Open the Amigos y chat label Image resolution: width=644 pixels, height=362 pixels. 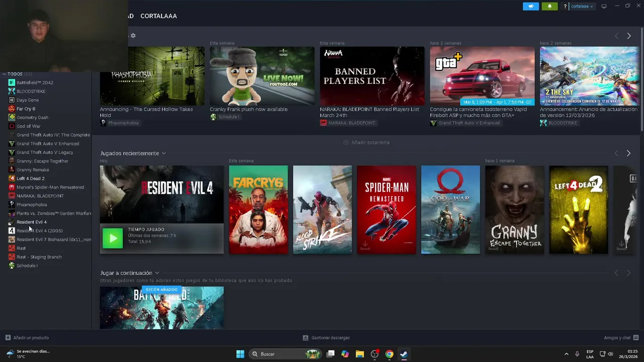tap(617, 338)
